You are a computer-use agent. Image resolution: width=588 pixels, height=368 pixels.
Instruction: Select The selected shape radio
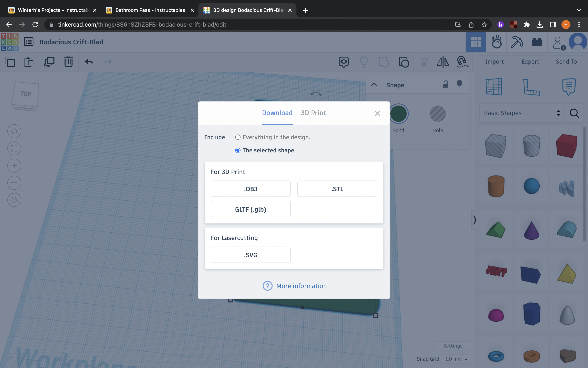point(238,150)
